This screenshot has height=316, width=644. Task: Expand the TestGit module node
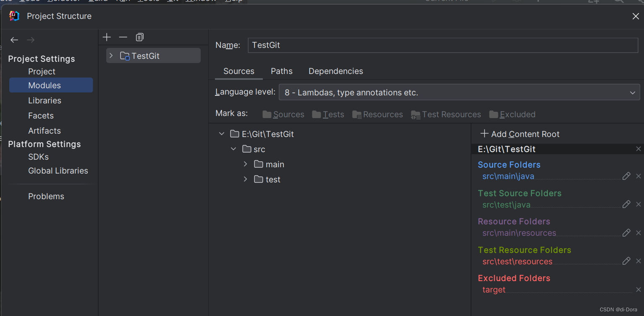coord(111,55)
